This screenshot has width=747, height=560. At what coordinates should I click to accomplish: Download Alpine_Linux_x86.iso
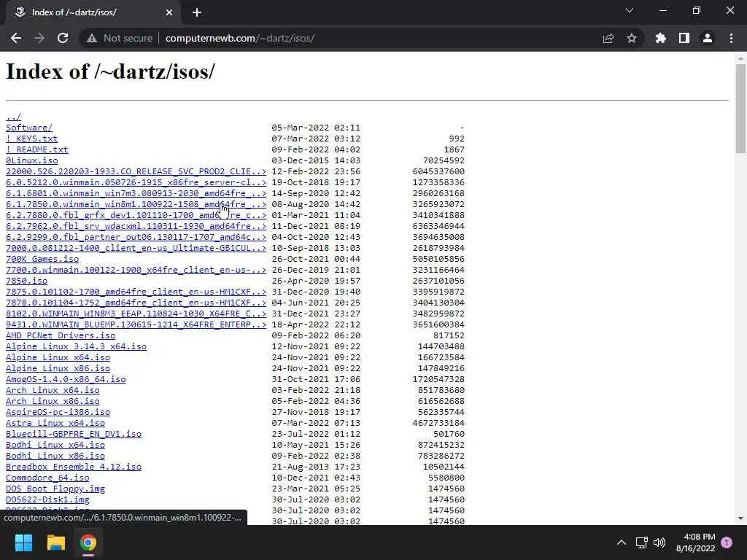click(58, 368)
